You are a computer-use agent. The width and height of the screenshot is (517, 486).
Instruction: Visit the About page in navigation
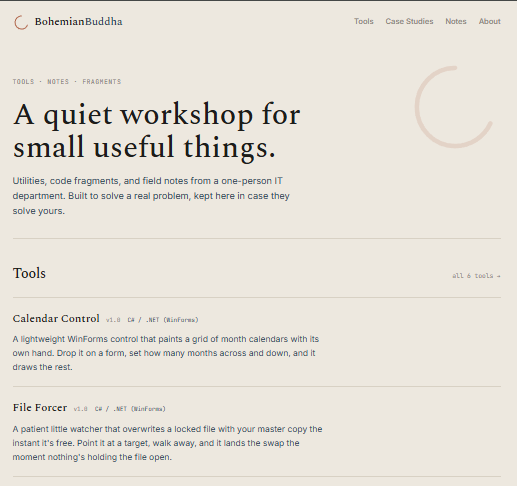(x=490, y=21)
